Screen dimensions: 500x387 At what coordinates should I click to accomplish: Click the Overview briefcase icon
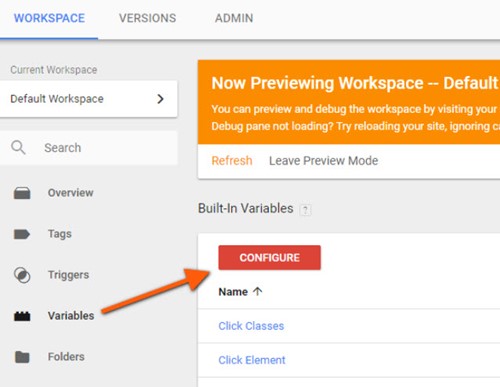22,193
